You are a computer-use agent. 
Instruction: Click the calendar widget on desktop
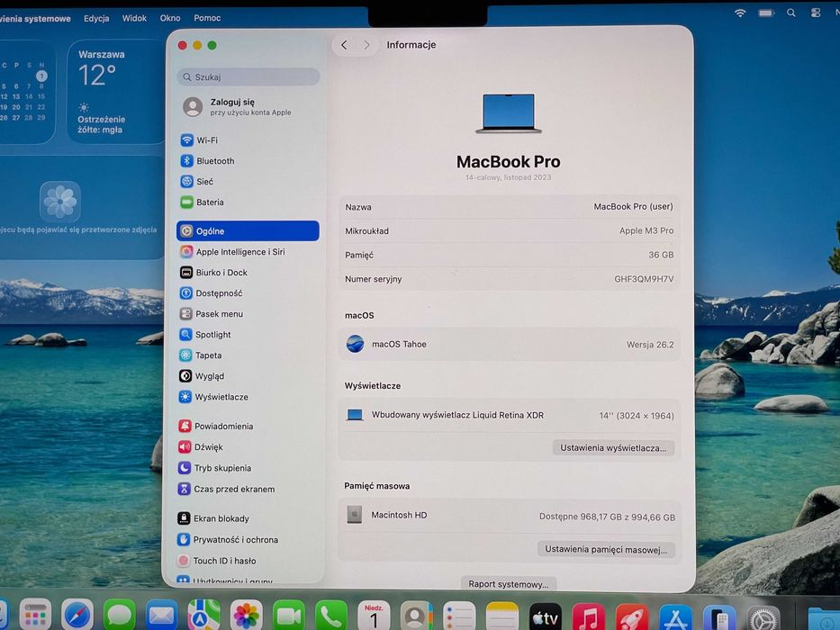(26, 92)
